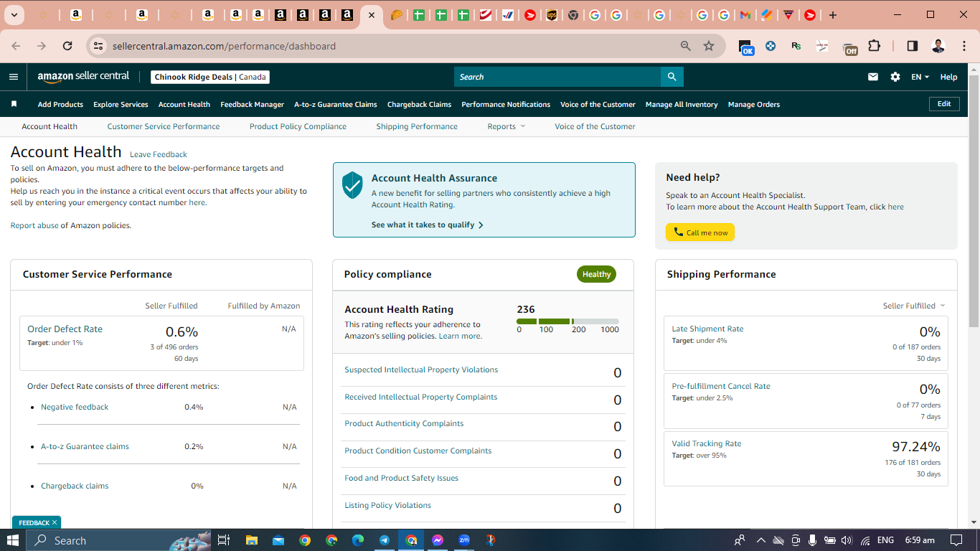The height and width of the screenshot is (551, 980).
Task: Click the magnifier search button in Seller Central
Action: pos(672,77)
